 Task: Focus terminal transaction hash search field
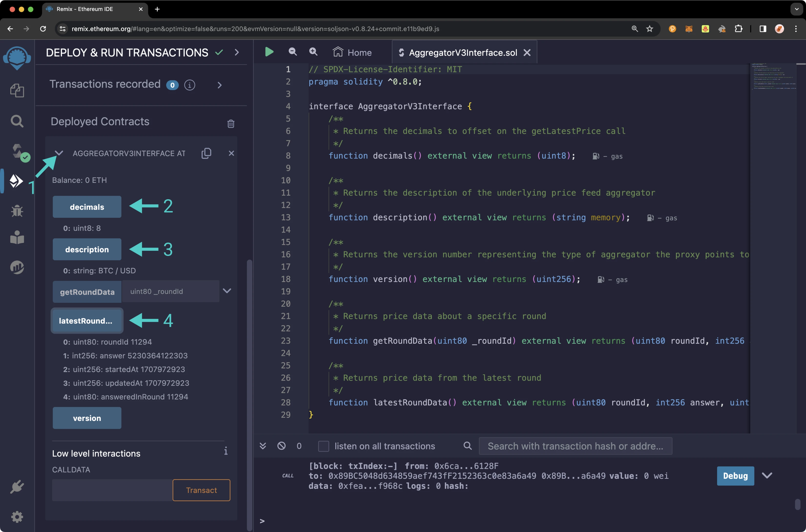click(575, 446)
